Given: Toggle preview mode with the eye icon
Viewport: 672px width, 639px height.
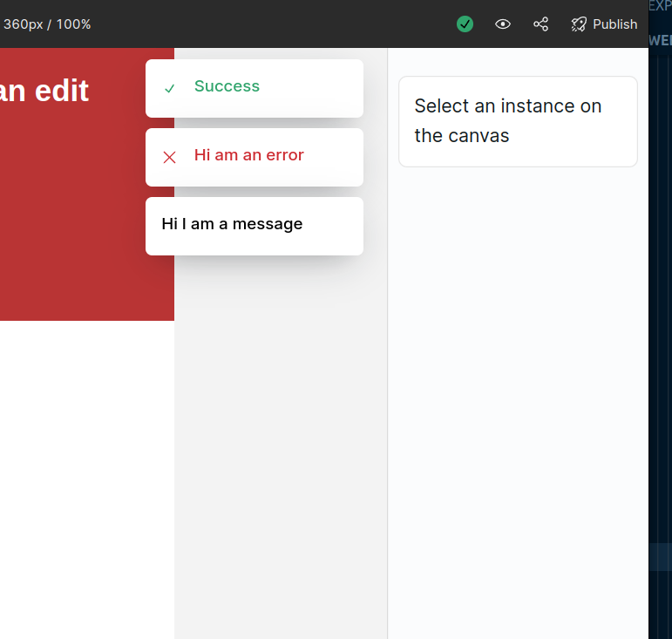Looking at the screenshot, I should point(503,24).
